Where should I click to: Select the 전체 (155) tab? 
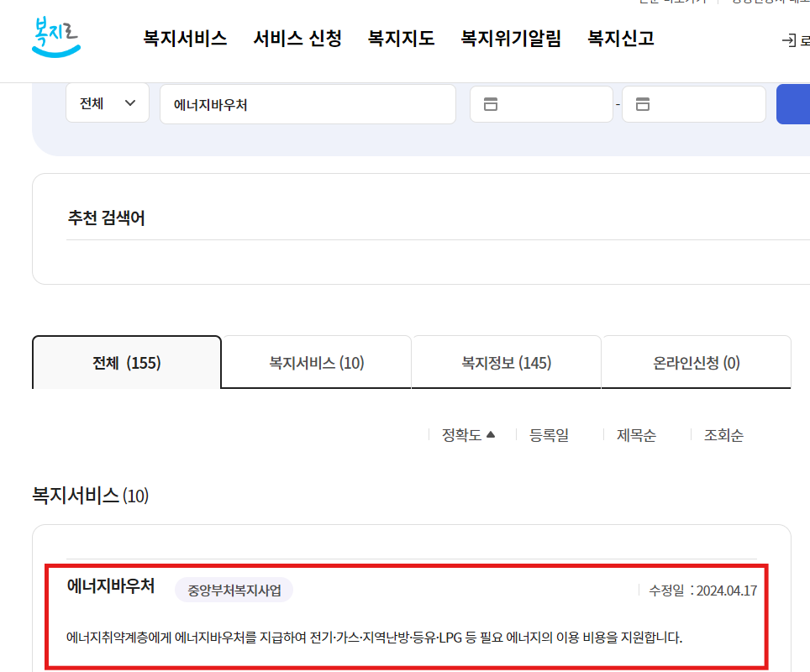coord(127,363)
